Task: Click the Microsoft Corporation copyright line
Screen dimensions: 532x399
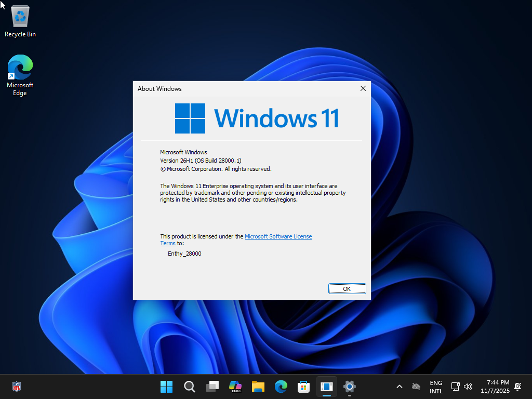Action: (216, 169)
